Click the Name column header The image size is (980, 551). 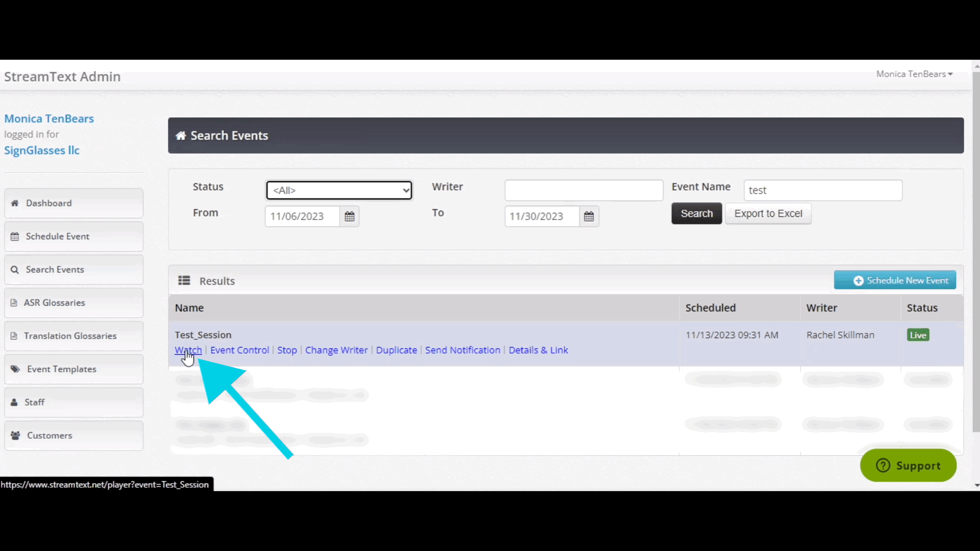click(x=189, y=308)
